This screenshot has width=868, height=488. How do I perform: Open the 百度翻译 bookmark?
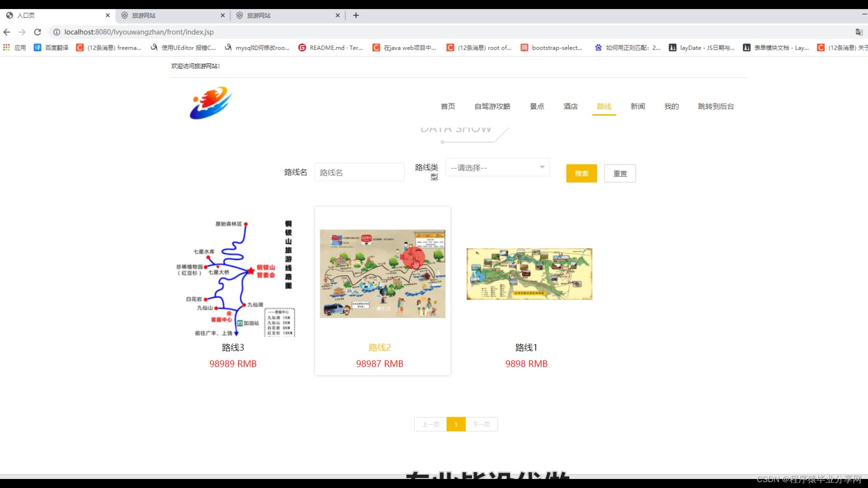pos(51,47)
